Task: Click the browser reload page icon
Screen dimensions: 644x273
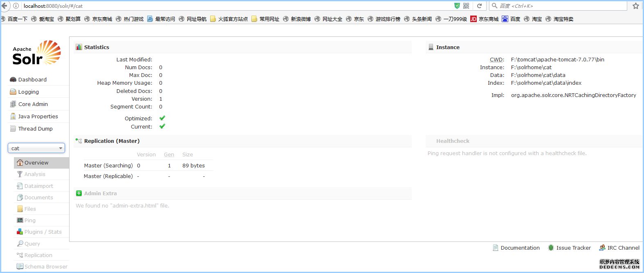Action: coord(479,6)
